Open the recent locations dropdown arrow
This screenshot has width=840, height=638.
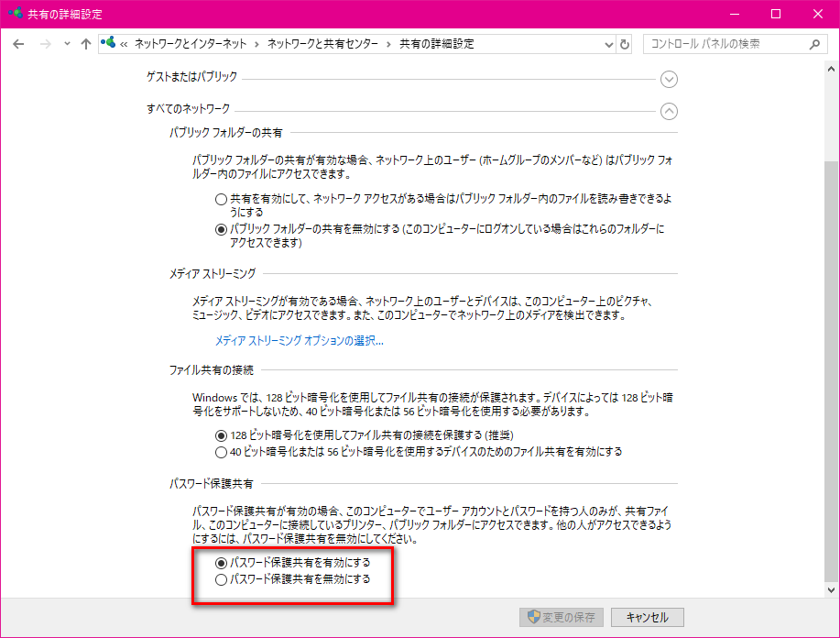point(67,44)
